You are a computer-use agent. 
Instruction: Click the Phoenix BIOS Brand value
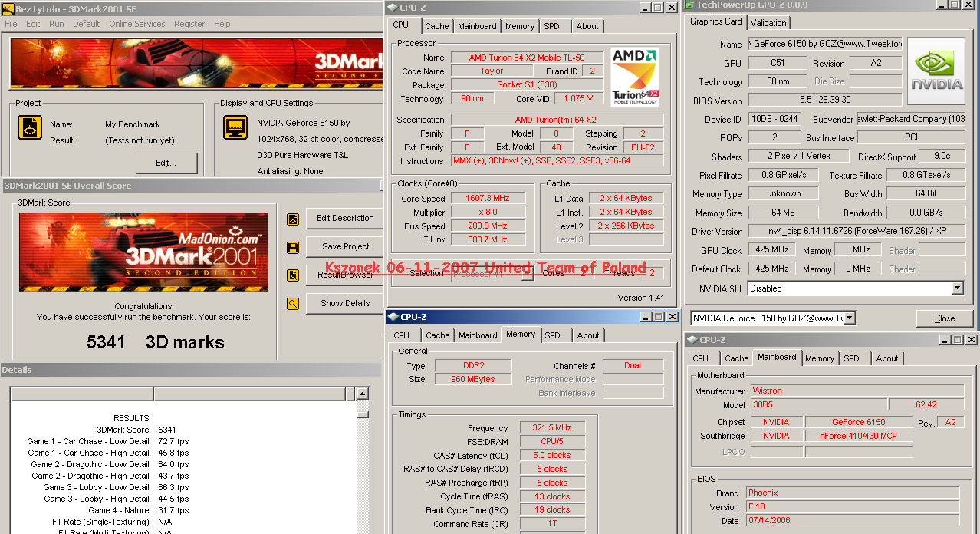(x=853, y=493)
